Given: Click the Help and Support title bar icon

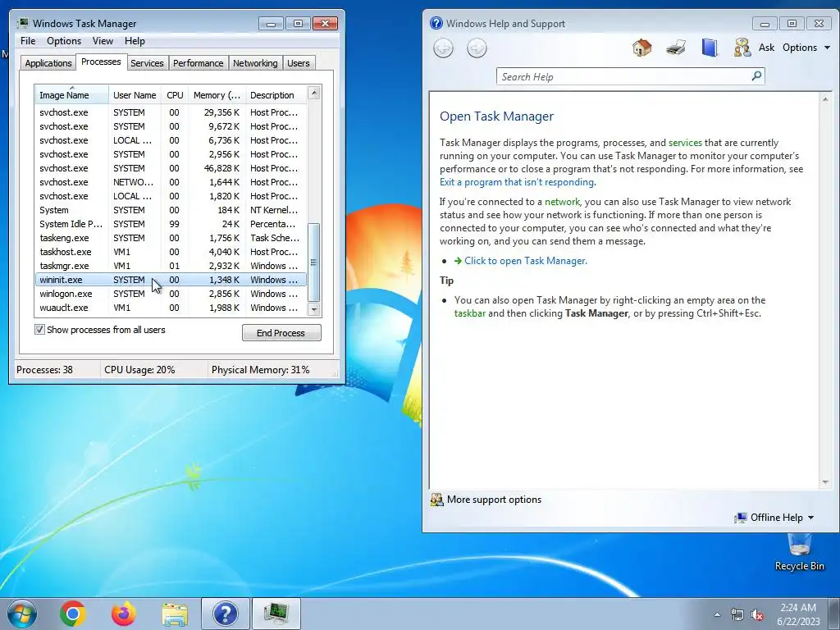Looking at the screenshot, I should pyautogui.click(x=436, y=23).
